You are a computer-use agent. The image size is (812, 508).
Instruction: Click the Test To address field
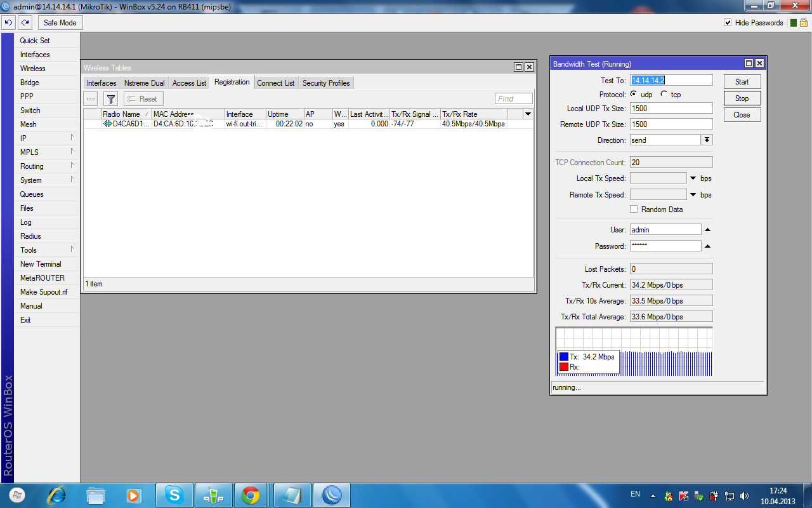(x=671, y=81)
